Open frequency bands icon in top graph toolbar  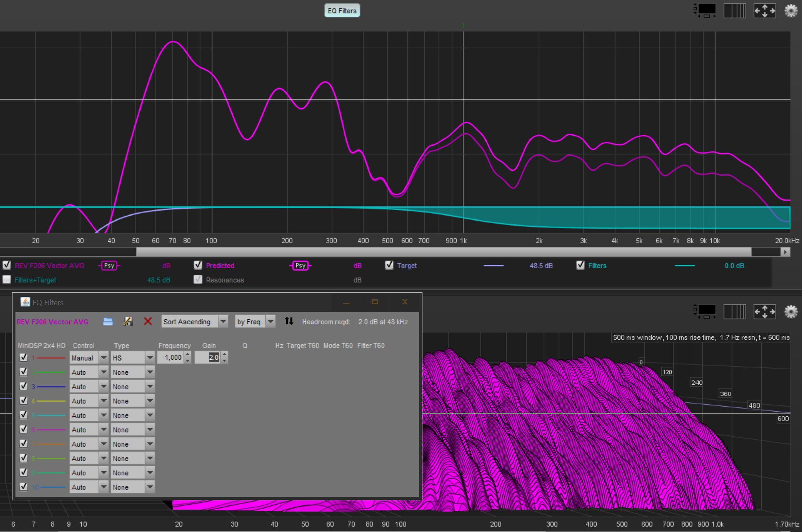(x=735, y=10)
